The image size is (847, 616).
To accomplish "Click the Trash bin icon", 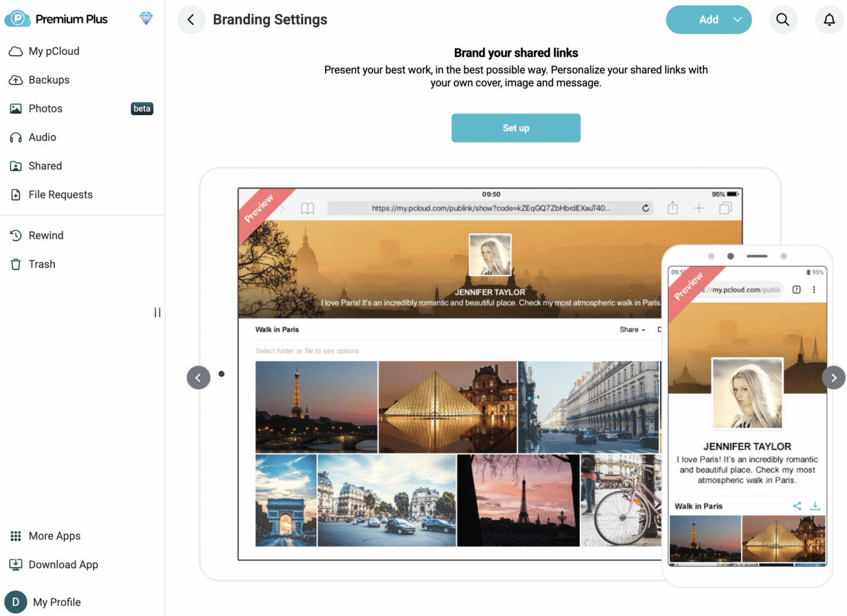I will [16, 264].
